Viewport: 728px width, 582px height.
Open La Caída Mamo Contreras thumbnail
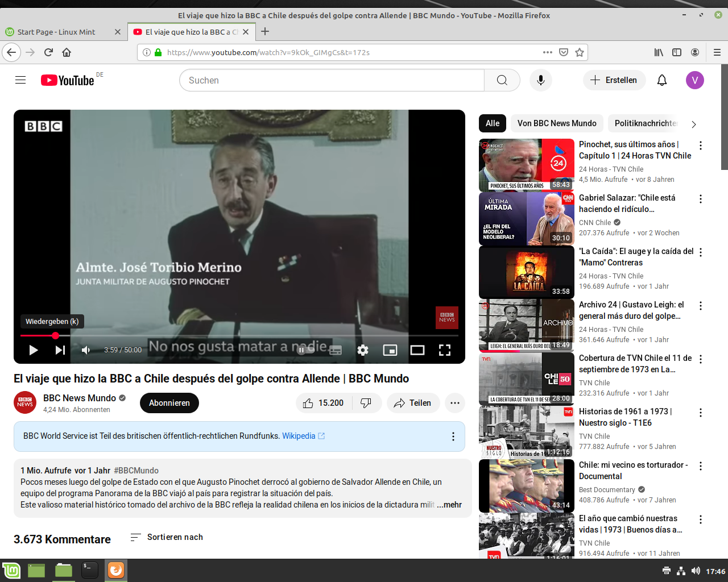click(x=527, y=272)
